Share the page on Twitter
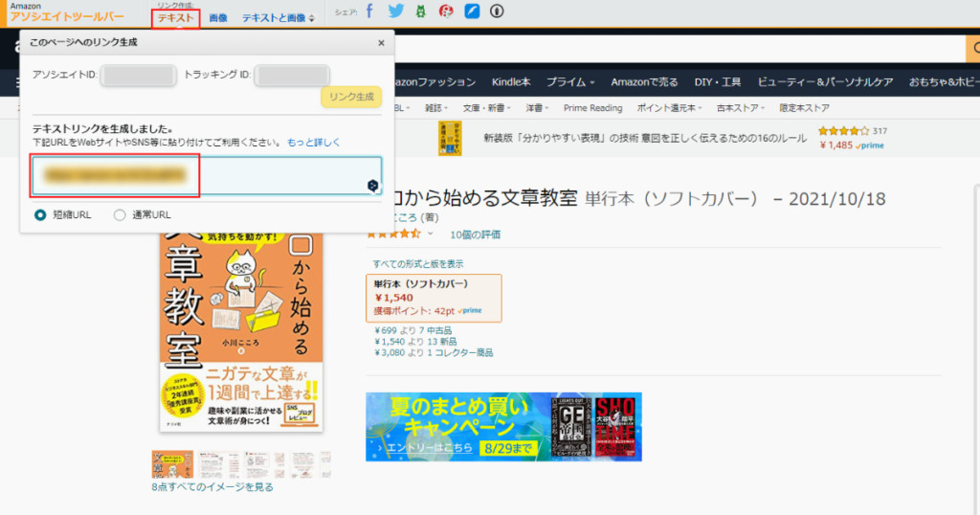 [395, 11]
